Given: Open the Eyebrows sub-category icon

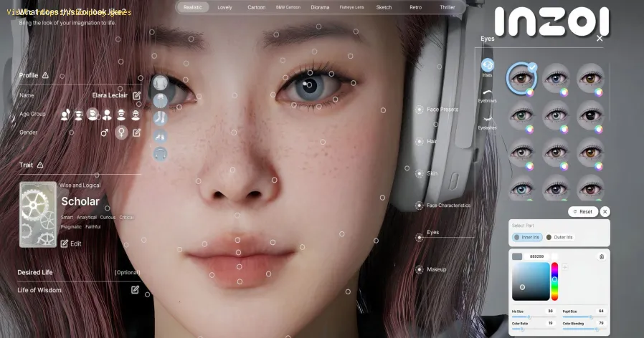Looking at the screenshot, I should coord(488,92).
